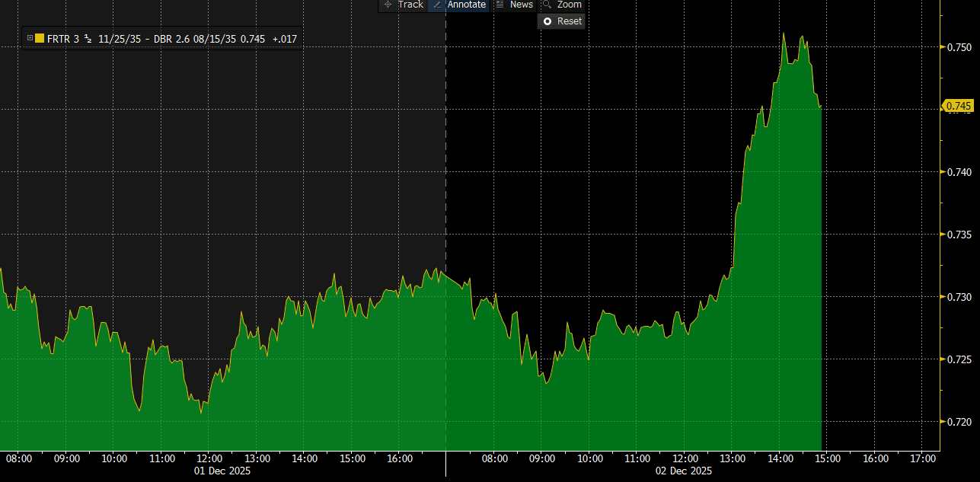Click the 0.720 y-axis label
This screenshot has height=482, width=980.
click(x=959, y=422)
